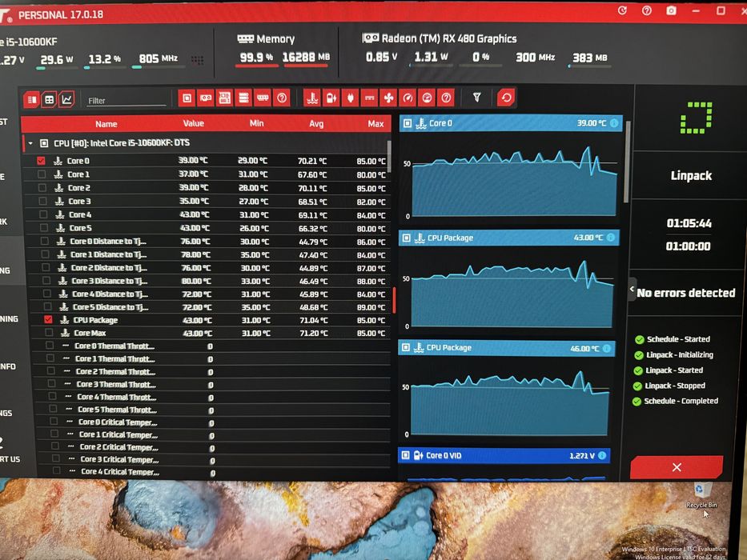The width and height of the screenshot is (747, 560).
Task: Close the test results with red X button
Action: (677, 467)
